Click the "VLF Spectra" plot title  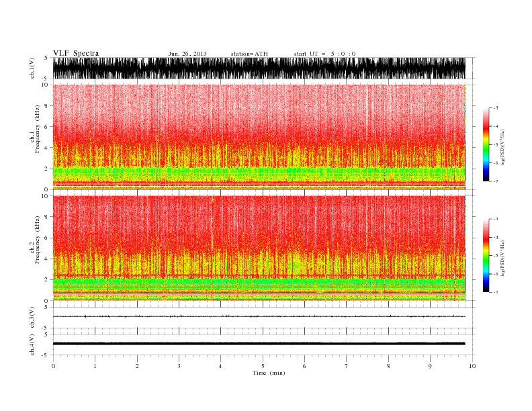[x=76, y=53]
